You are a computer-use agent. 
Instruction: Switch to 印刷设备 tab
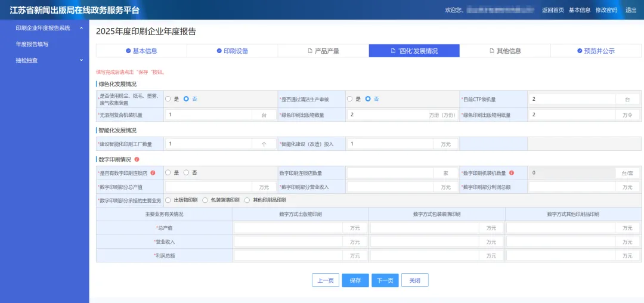tap(233, 51)
